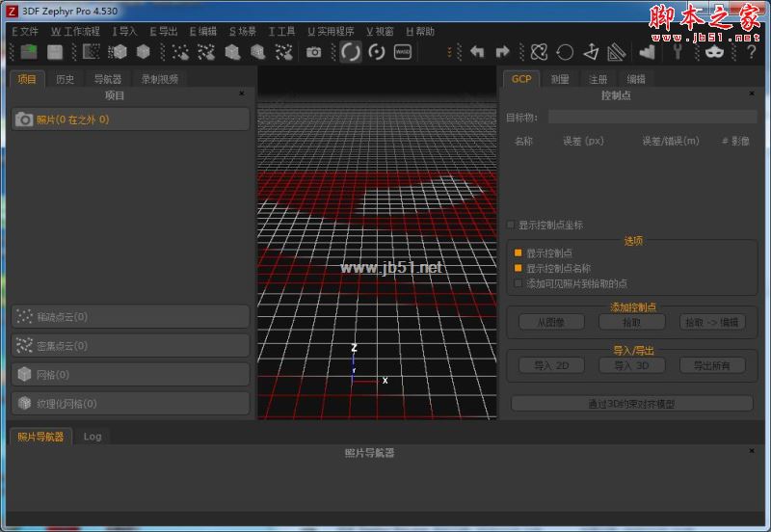Screen dimensions: 771x532
Task: Switch to the 导航器 tab
Action: (108, 79)
